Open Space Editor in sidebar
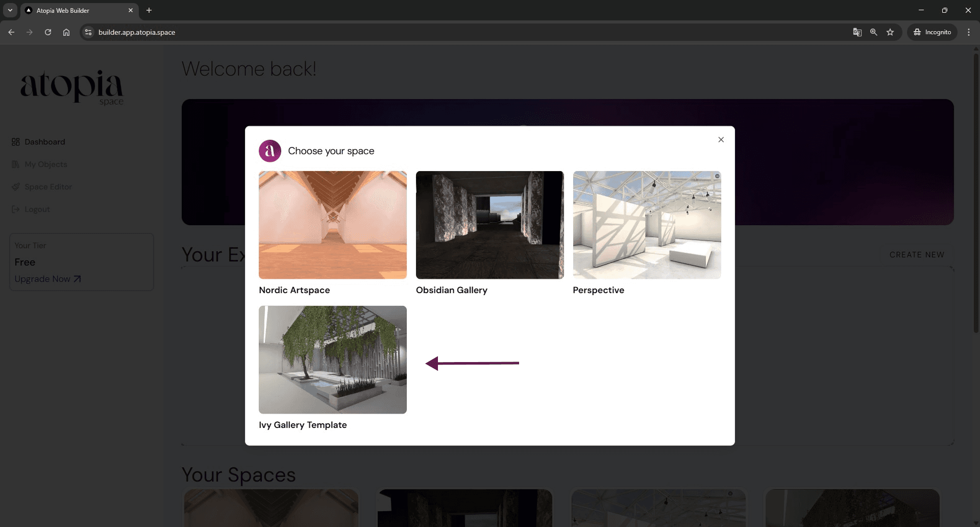Viewport: 980px width, 527px height. (42, 187)
